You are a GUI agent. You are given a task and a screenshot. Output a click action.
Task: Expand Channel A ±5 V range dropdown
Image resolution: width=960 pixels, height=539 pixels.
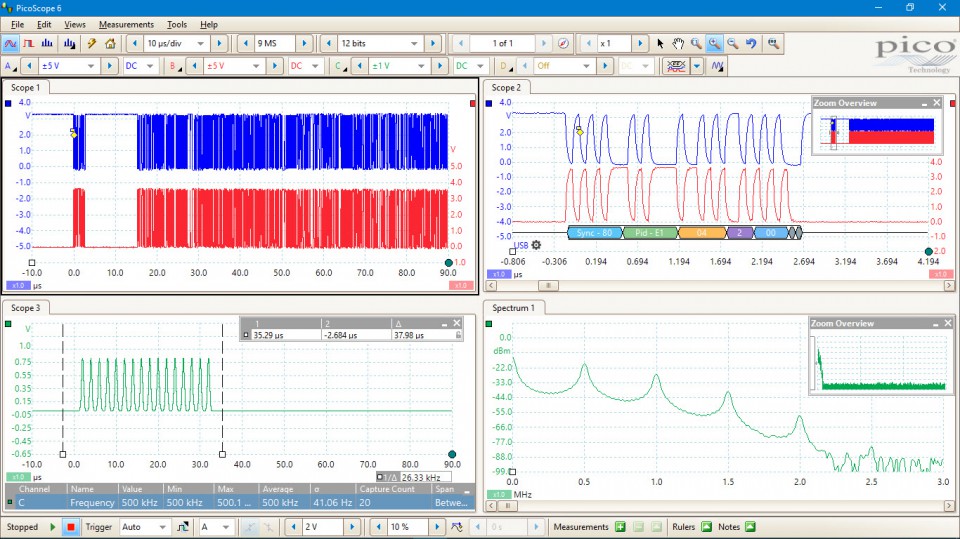click(92, 66)
